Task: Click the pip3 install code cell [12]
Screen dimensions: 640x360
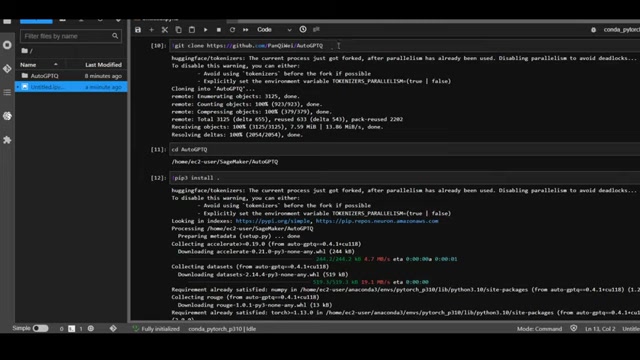Action: coord(405,178)
